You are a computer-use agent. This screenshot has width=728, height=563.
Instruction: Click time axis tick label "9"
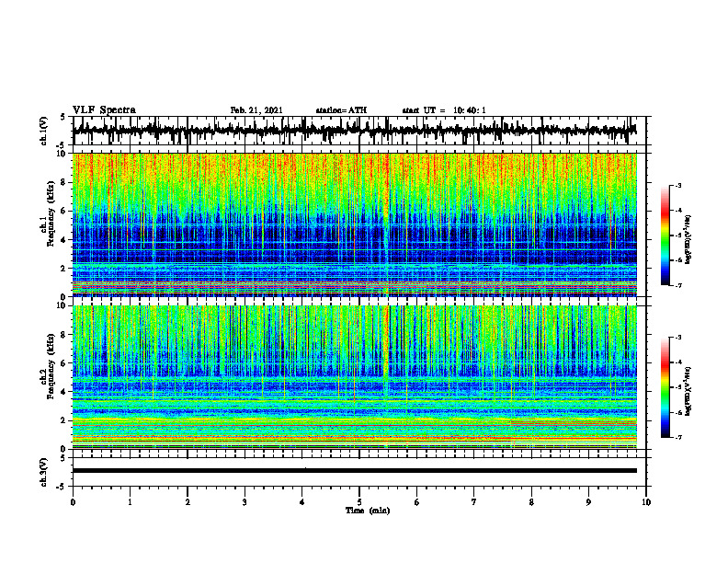point(588,502)
